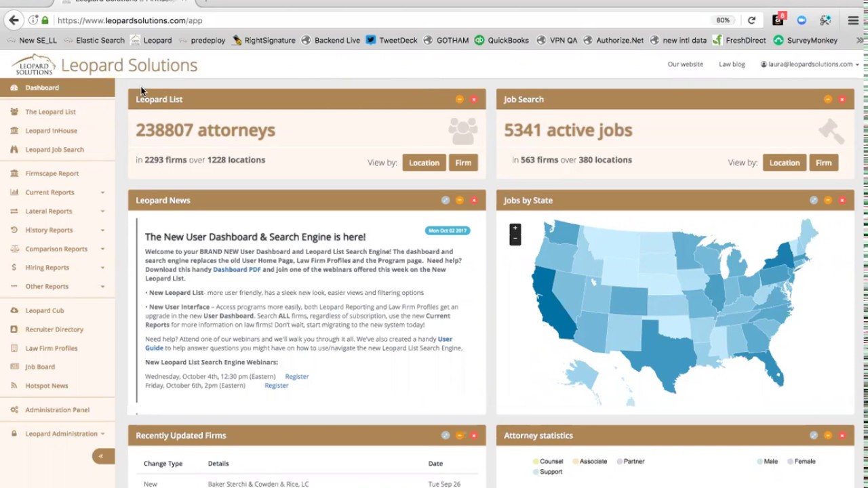Zoom in on the Jobs by State map
Screen dimensions: 868x488
(x=515, y=229)
